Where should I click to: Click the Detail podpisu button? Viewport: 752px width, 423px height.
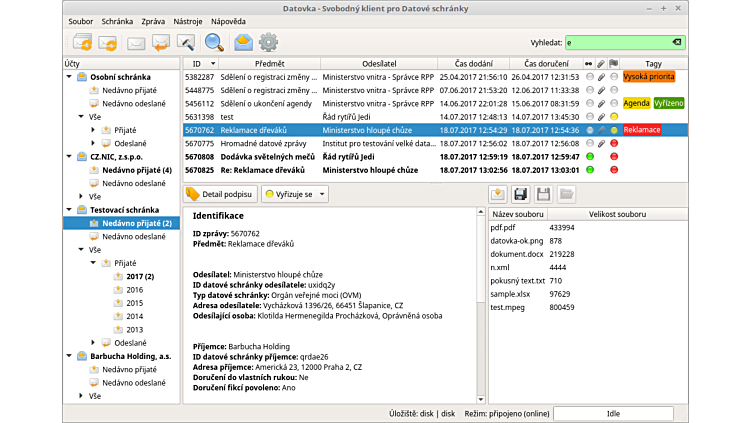[220, 194]
